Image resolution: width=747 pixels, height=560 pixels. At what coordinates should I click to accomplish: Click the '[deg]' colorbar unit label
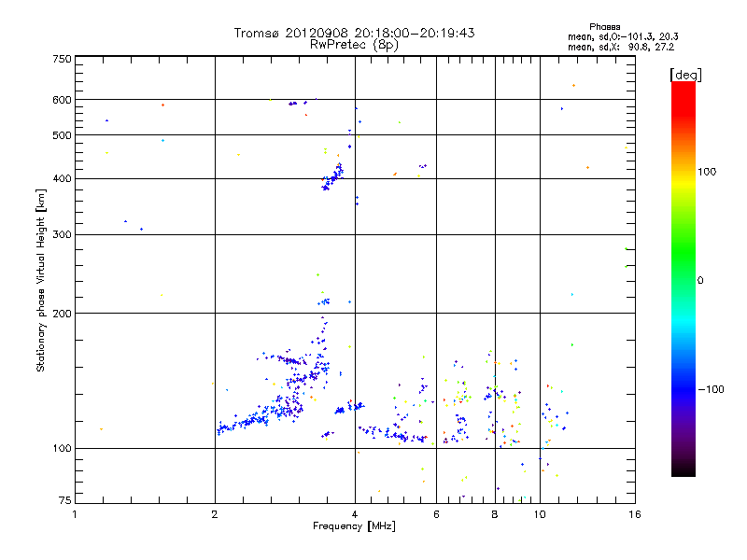click(x=686, y=75)
